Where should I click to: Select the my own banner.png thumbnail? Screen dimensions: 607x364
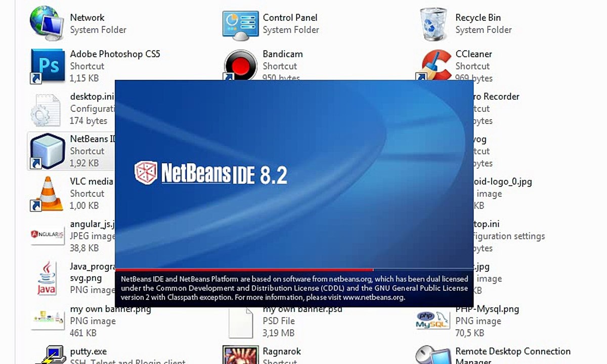(48, 319)
